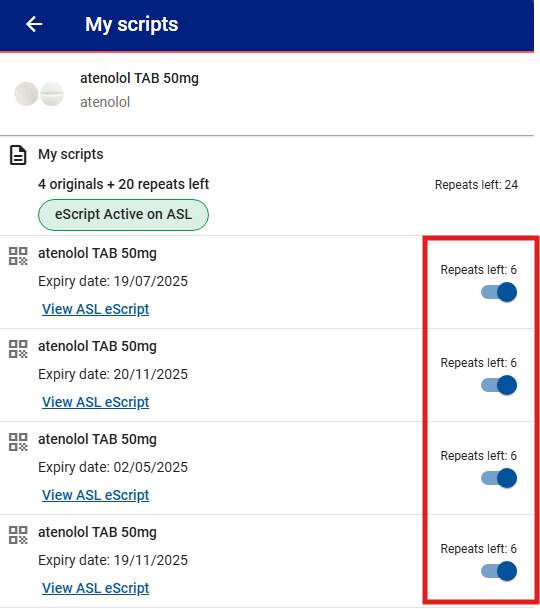The width and height of the screenshot is (540, 609).
Task: Click QR icon for script expiring 19/07/2025
Action: tap(18, 256)
